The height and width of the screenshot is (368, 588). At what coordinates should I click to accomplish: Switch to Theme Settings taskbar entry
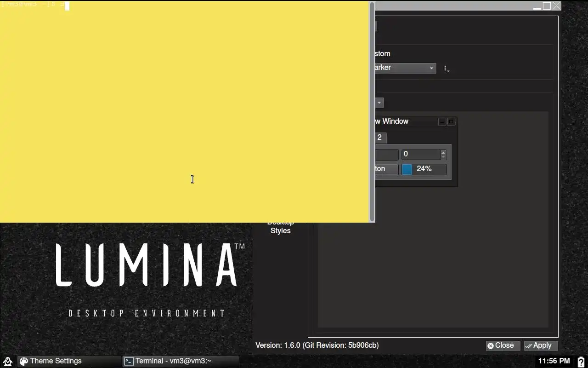(x=69, y=361)
